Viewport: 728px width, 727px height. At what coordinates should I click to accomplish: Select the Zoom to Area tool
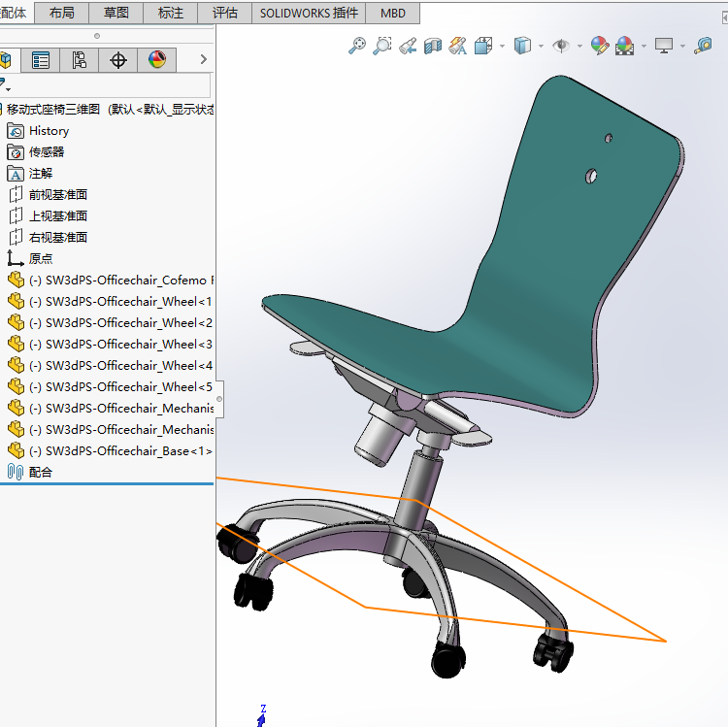[382, 46]
